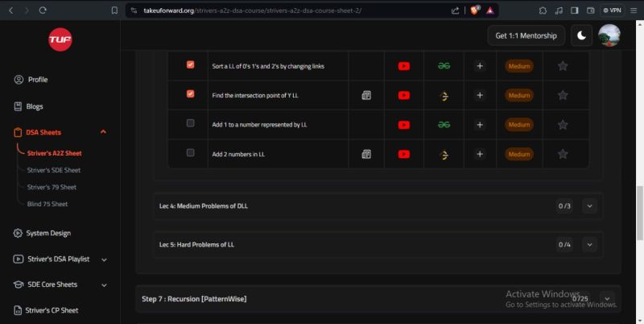The image size is (644, 324).
Task: Select Striver's SDE Sheet
Action: tap(54, 170)
